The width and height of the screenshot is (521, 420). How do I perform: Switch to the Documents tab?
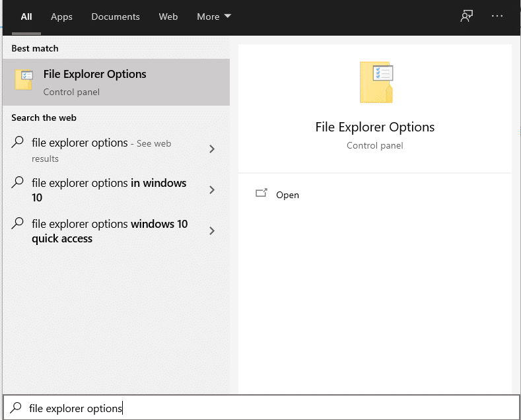click(116, 17)
